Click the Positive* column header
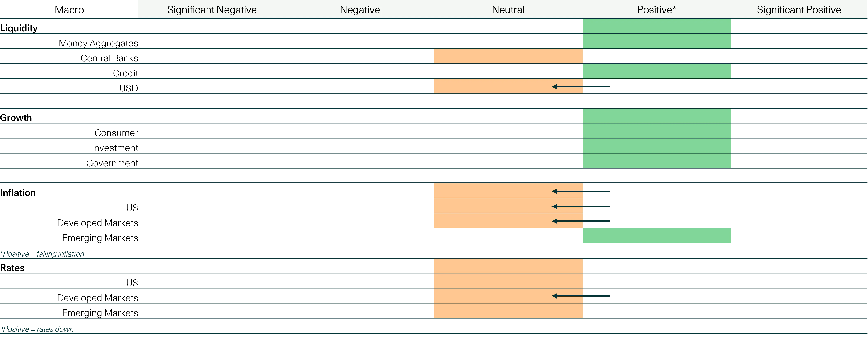 click(656, 10)
